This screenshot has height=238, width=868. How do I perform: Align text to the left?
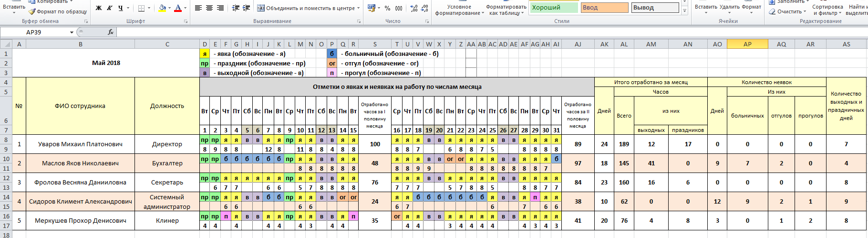[198, 8]
